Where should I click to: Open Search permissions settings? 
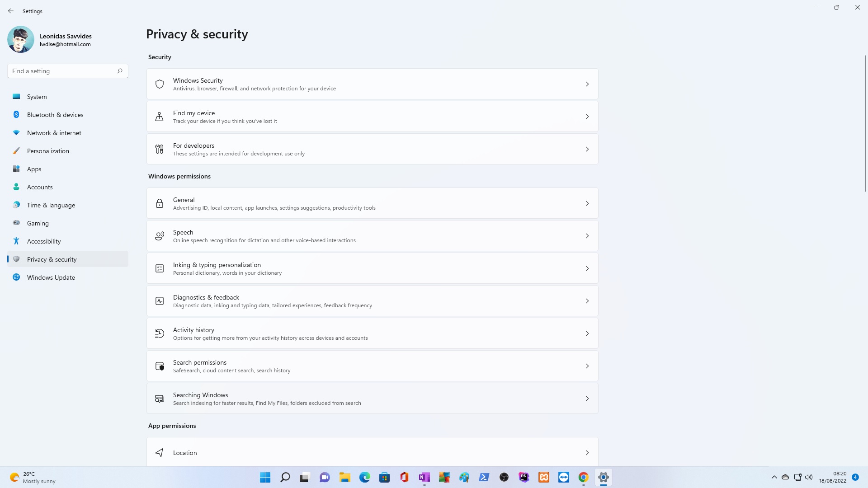(372, 366)
